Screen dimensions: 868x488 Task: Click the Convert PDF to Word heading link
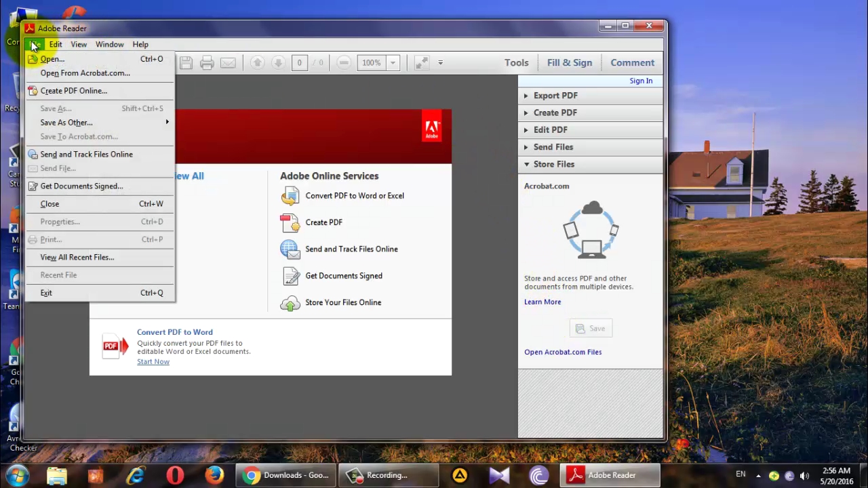point(175,332)
